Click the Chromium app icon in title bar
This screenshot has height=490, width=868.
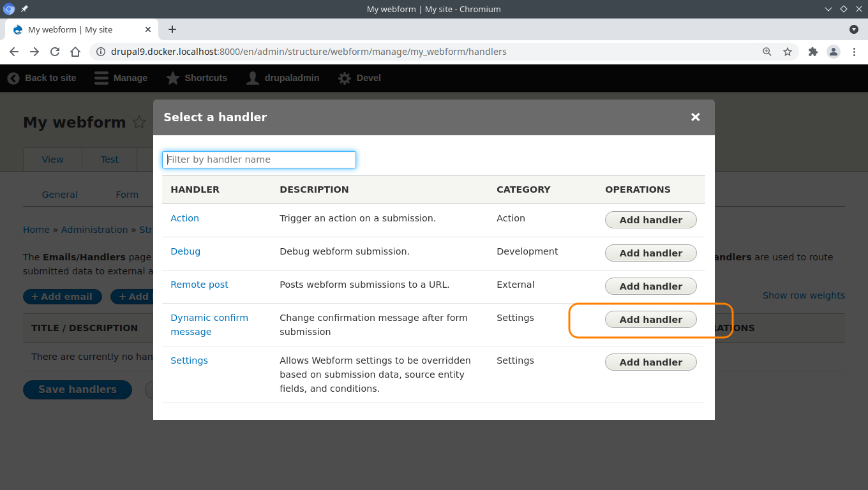pos(9,9)
